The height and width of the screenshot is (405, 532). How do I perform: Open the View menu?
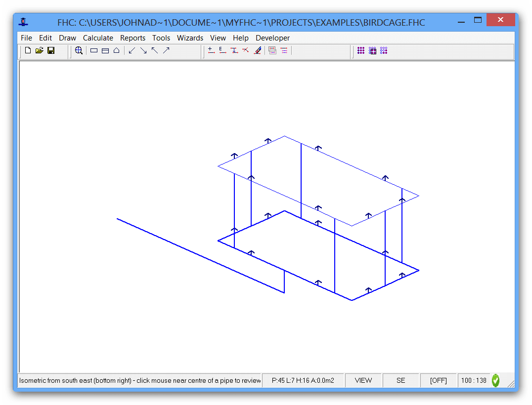point(218,38)
